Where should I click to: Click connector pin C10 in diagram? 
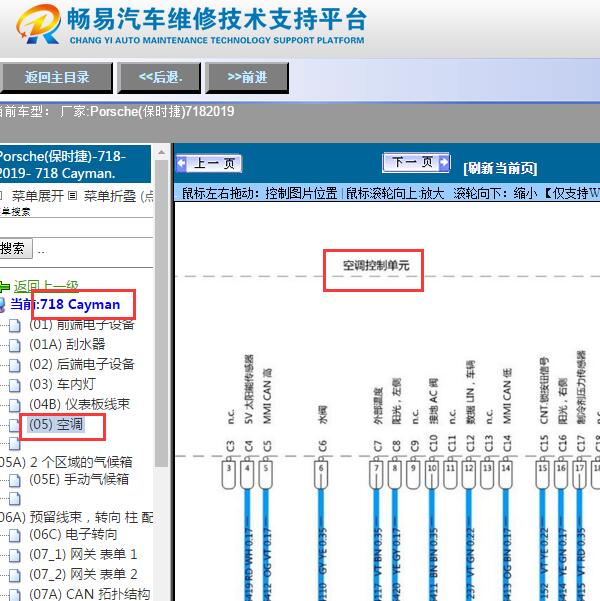432,475
